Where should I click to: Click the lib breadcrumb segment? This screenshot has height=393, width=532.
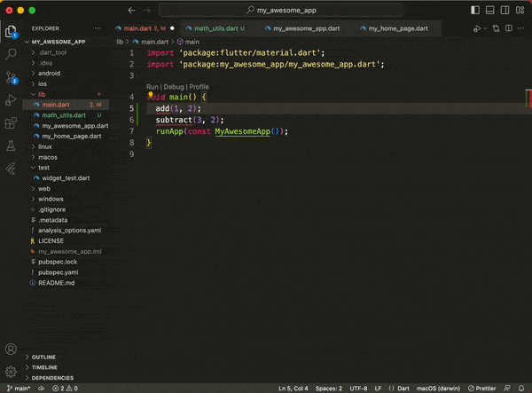click(x=120, y=42)
